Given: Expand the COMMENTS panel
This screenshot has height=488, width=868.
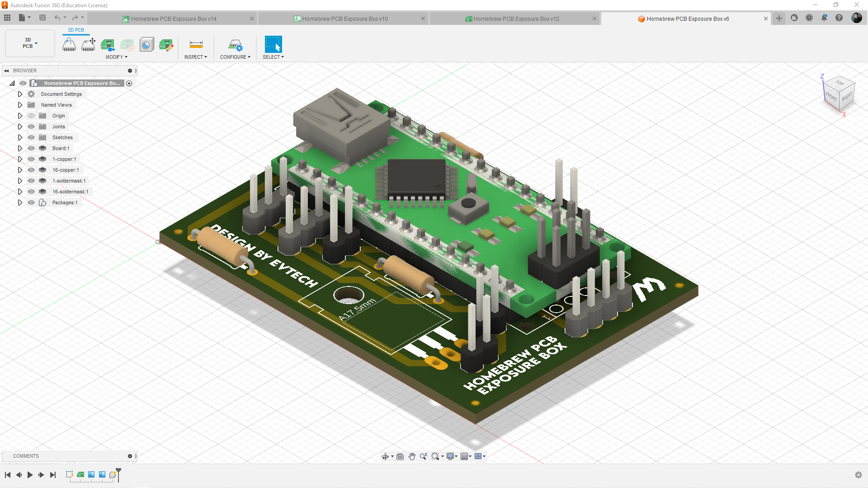Looking at the screenshot, I should pos(130,456).
